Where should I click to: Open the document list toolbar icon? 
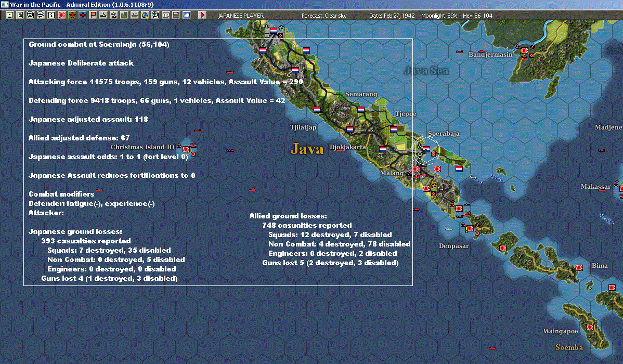tap(20, 15)
